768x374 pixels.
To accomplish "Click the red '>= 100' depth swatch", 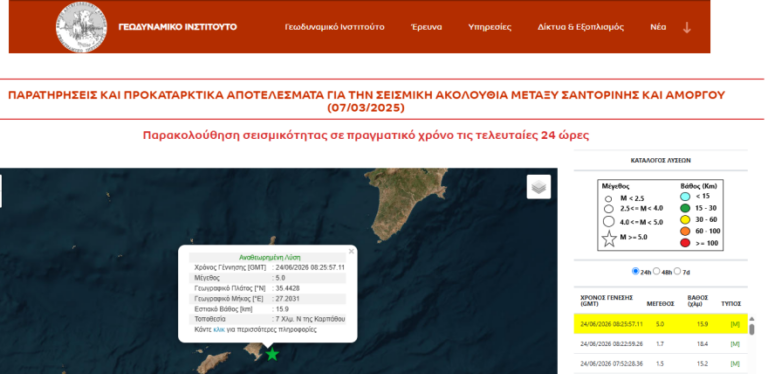I will click(x=685, y=243).
